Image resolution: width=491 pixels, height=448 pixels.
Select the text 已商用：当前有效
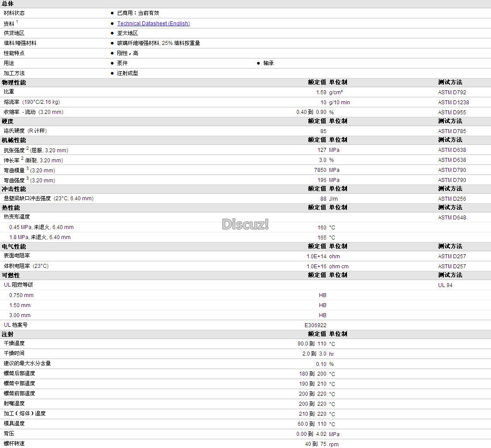pos(138,13)
